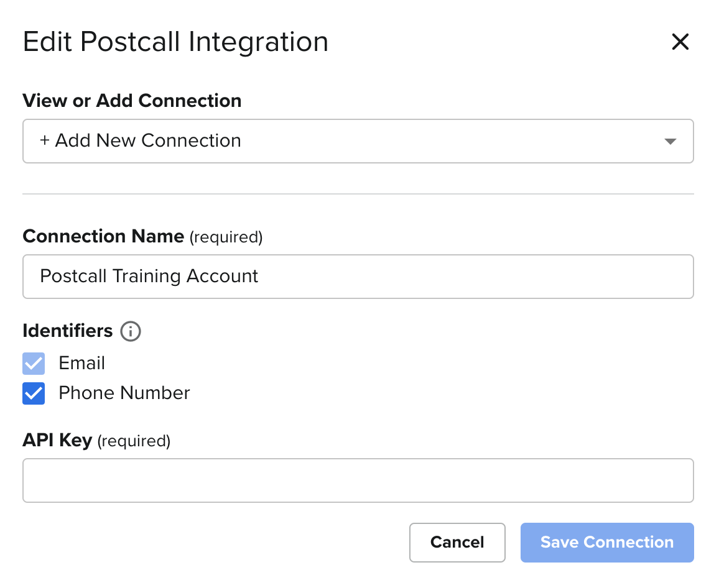Click the 'Email' checkbox label text
Image resolution: width=719 pixels, height=588 pixels.
coord(81,364)
